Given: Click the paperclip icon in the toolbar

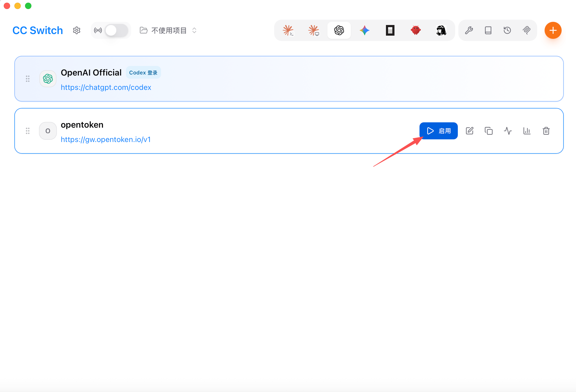Looking at the screenshot, I should 526,30.
